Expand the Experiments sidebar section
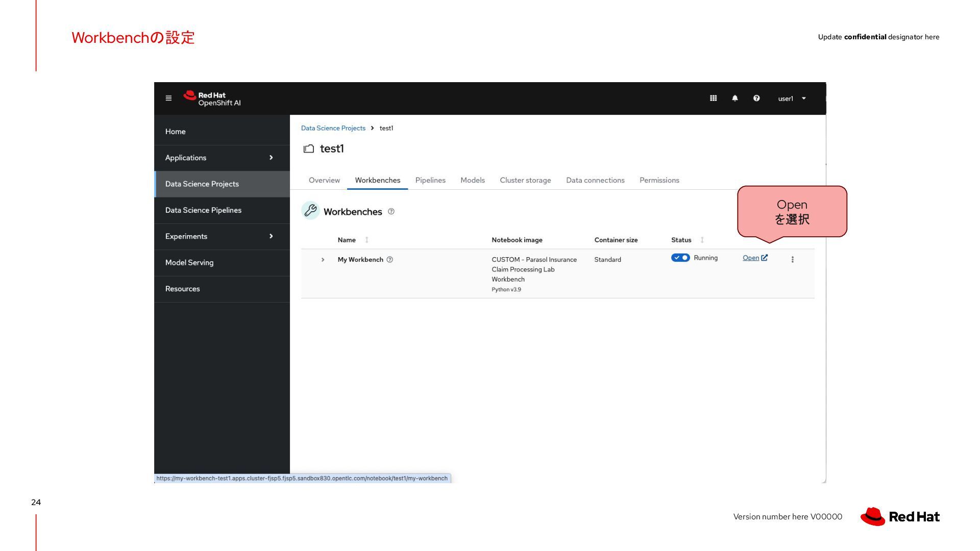The image size is (980, 551). coord(222,236)
